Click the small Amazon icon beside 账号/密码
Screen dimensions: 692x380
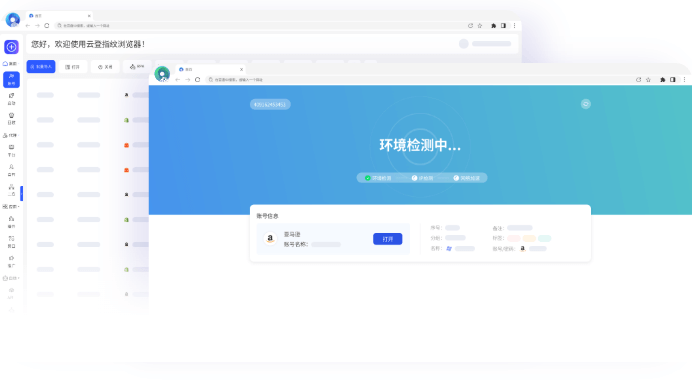click(x=523, y=248)
